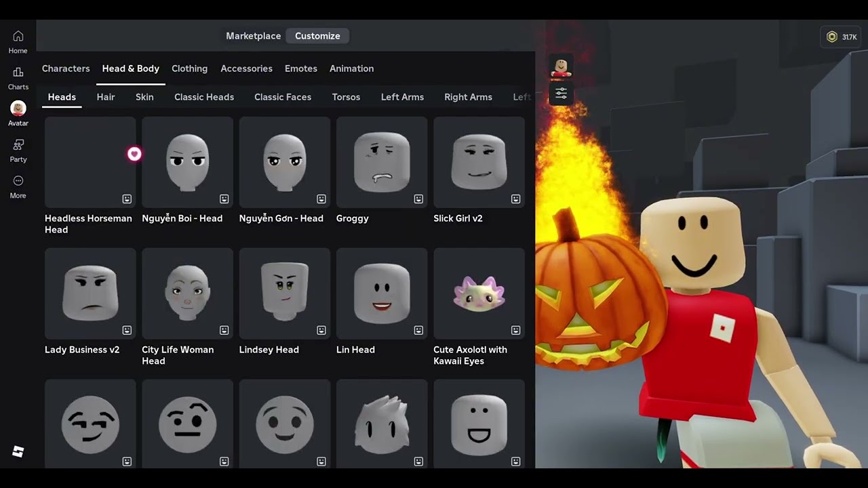
Task: Click bundle icon on Nguyễn Boi - Head
Action: click(x=224, y=199)
